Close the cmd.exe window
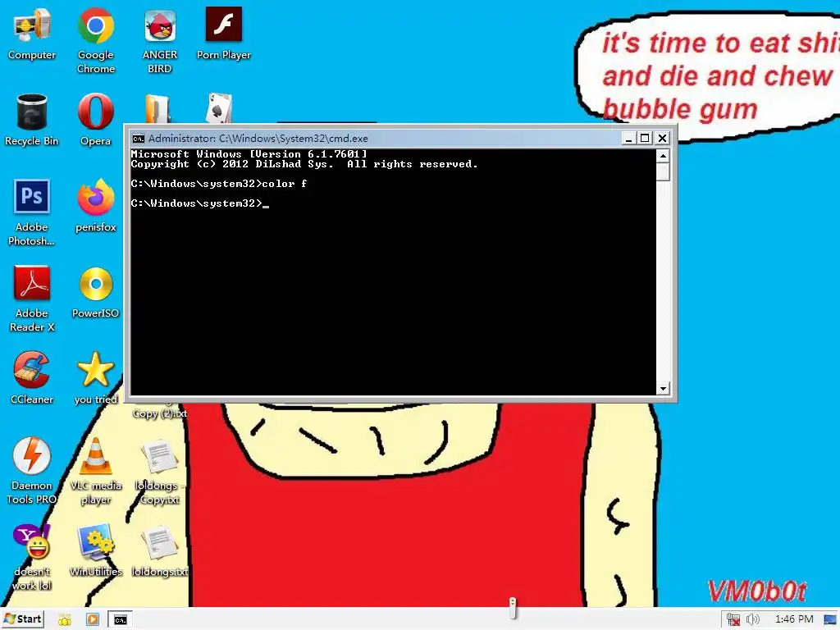The image size is (840, 630). (x=662, y=138)
